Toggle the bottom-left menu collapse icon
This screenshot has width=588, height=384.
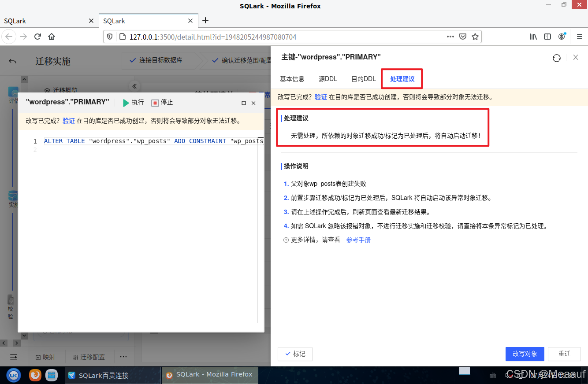click(x=14, y=357)
